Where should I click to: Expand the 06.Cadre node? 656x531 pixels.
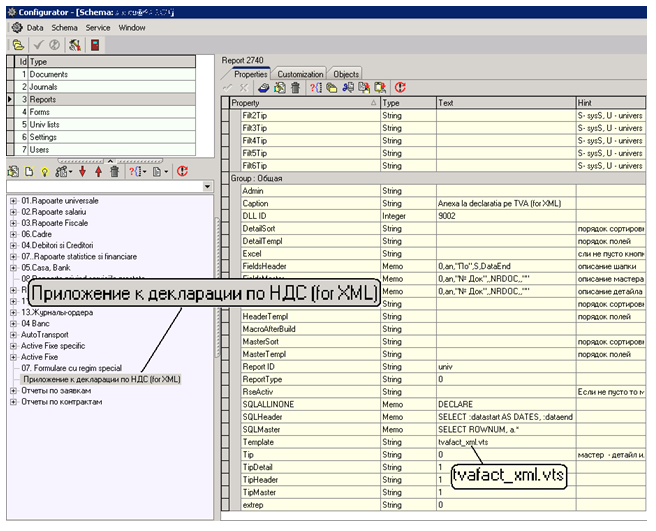pos(13,234)
